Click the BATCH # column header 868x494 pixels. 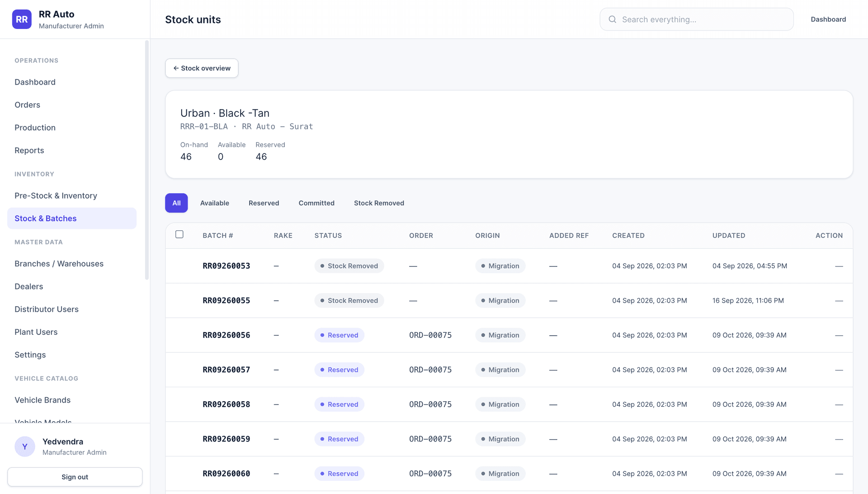[217, 236]
